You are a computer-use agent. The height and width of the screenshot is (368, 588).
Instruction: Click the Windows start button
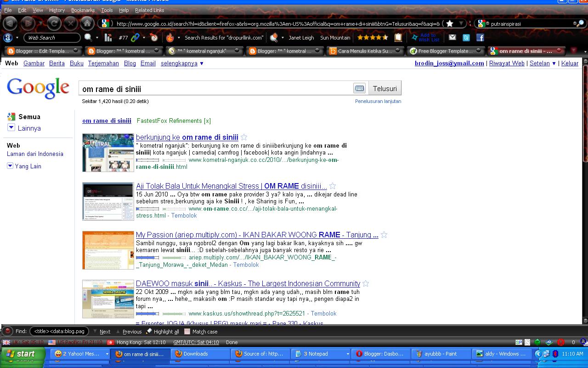click(23, 354)
